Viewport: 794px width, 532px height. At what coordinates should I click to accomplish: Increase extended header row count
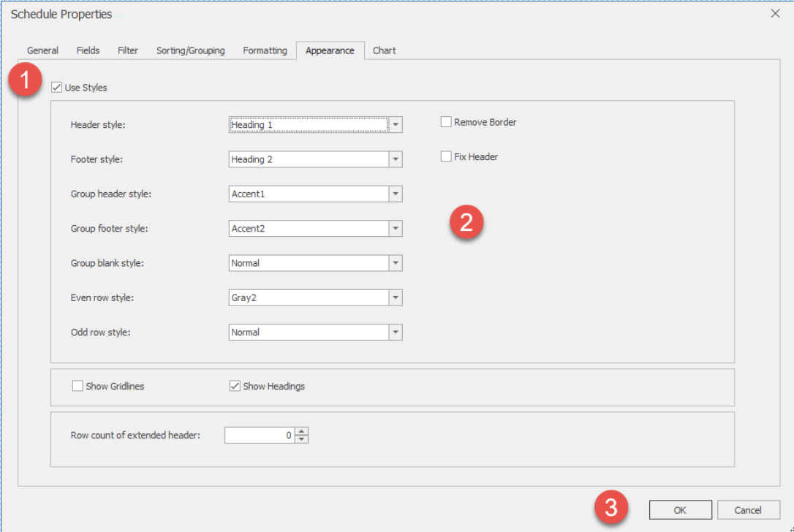(x=302, y=432)
